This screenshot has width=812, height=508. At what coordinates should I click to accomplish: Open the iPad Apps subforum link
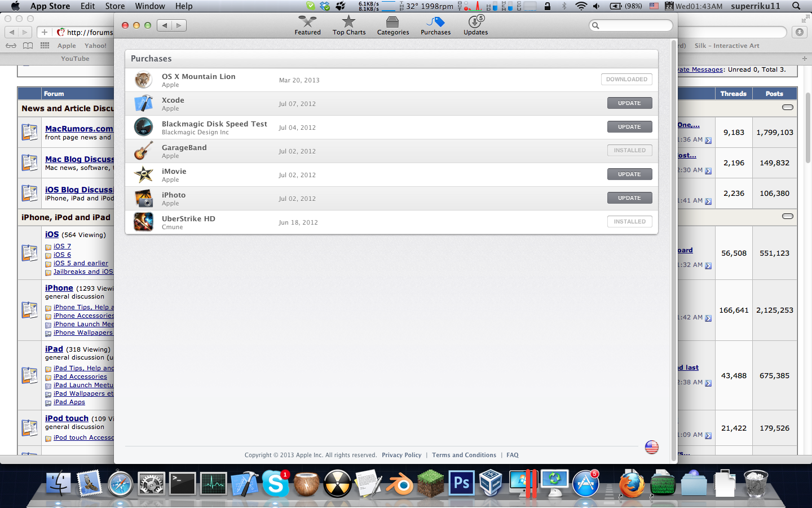pyautogui.click(x=69, y=402)
